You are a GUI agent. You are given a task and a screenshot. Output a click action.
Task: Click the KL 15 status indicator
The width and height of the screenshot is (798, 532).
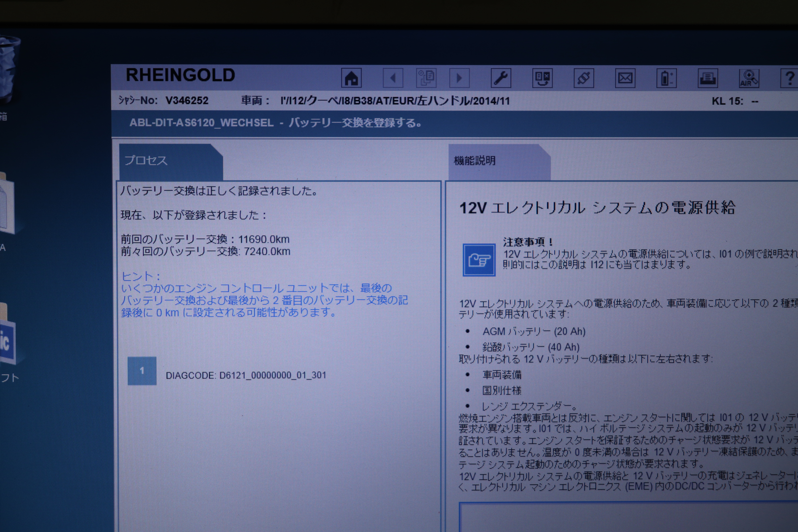[735, 101]
